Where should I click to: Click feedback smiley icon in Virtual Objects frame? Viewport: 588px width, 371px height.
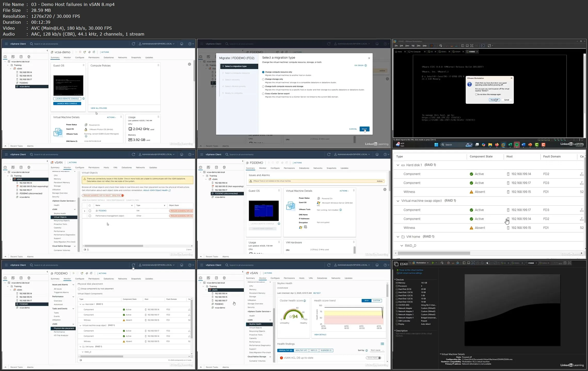point(182,154)
